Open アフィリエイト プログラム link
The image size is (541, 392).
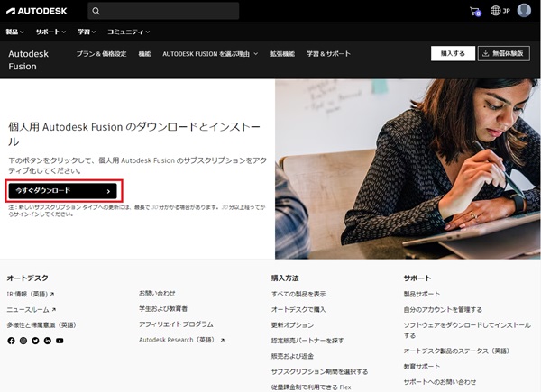coord(176,324)
